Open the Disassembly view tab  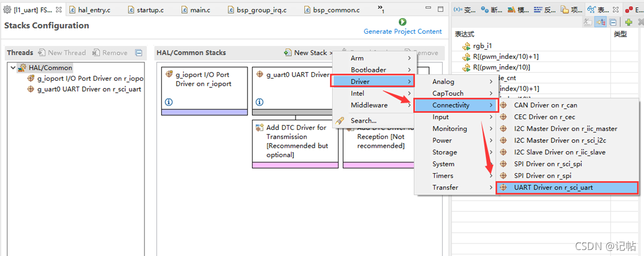(545, 9)
